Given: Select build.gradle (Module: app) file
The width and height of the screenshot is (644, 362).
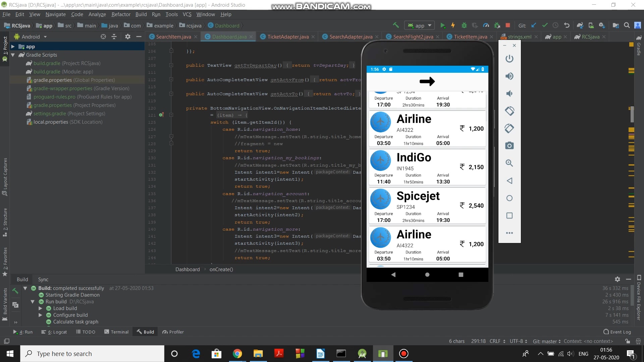Looking at the screenshot, I should (x=63, y=72).
